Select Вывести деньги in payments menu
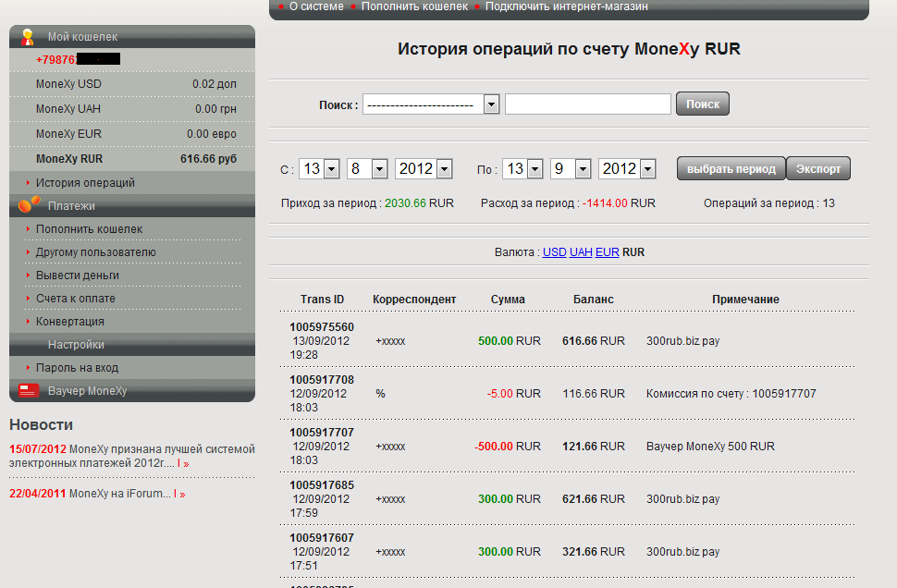The width and height of the screenshot is (897, 588). coord(78,276)
